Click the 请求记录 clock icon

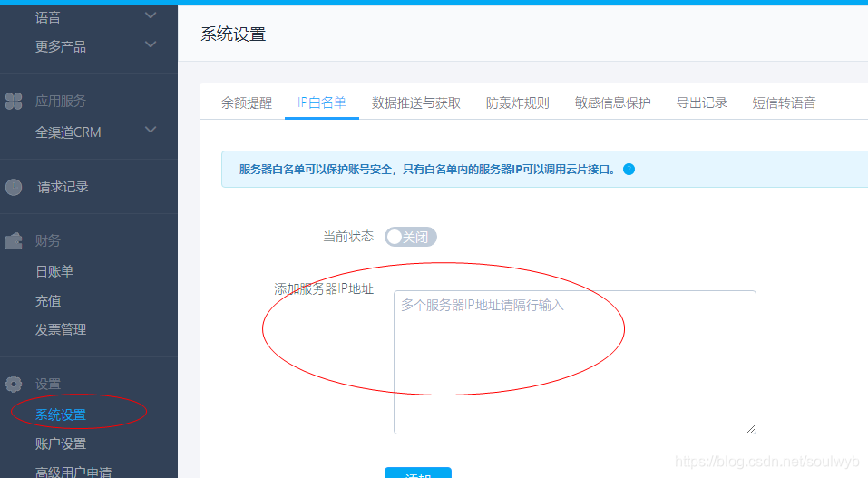14,187
